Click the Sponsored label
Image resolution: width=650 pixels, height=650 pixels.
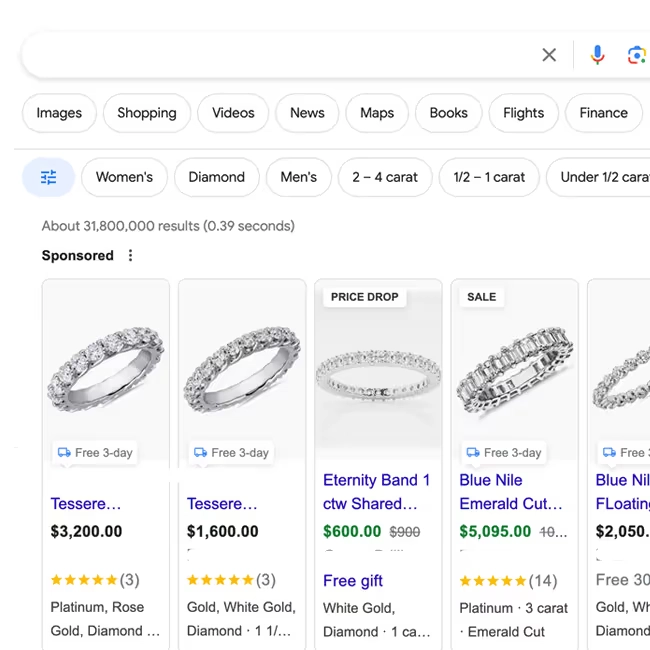click(x=78, y=255)
